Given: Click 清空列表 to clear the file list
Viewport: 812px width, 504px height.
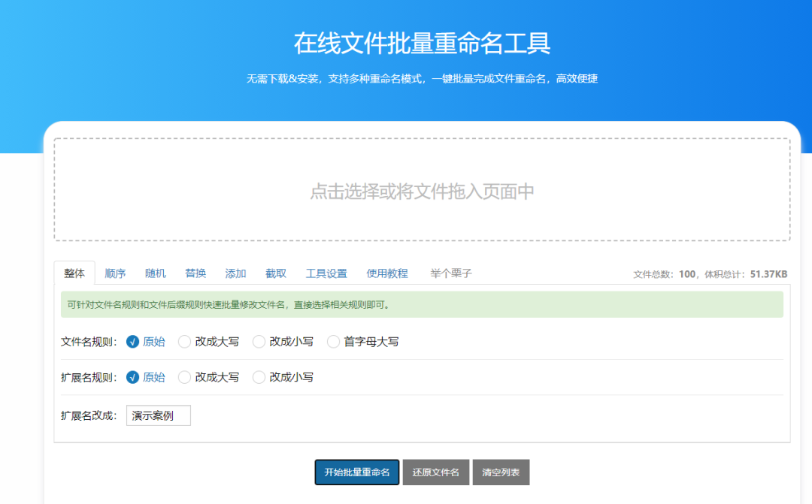Looking at the screenshot, I should point(501,472).
